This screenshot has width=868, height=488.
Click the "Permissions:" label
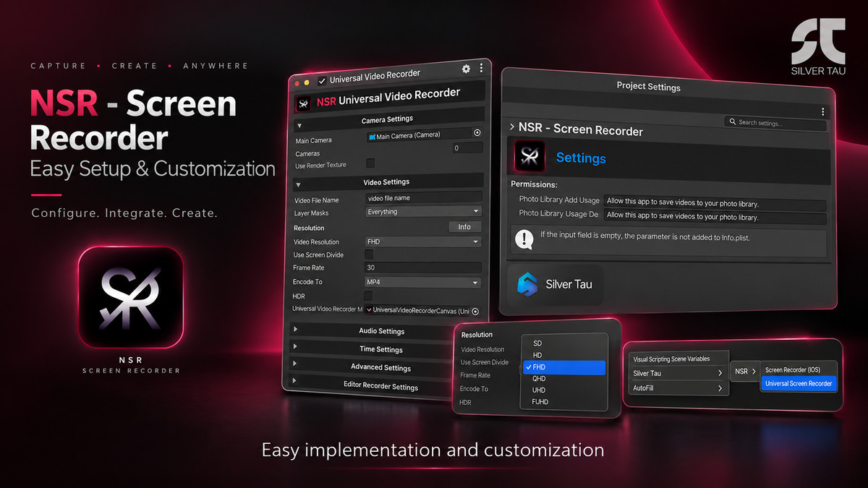[x=534, y=184]
